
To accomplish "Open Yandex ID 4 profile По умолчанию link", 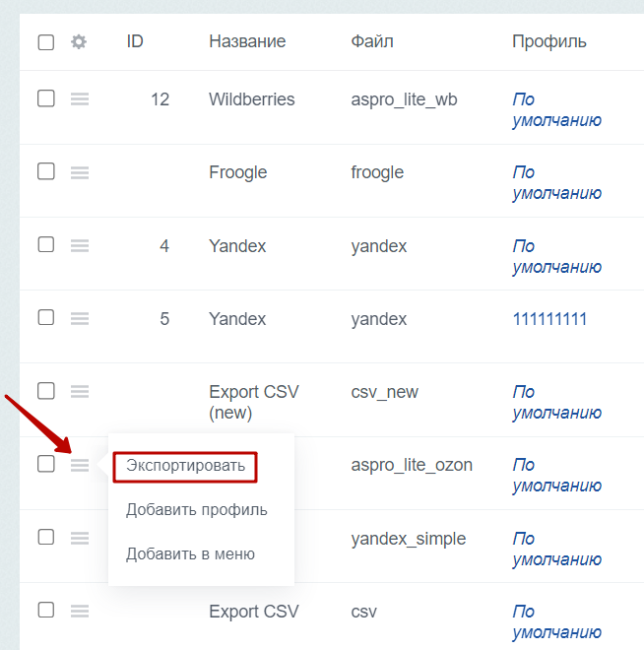I will pyautogui.click(x=556, y=257).
